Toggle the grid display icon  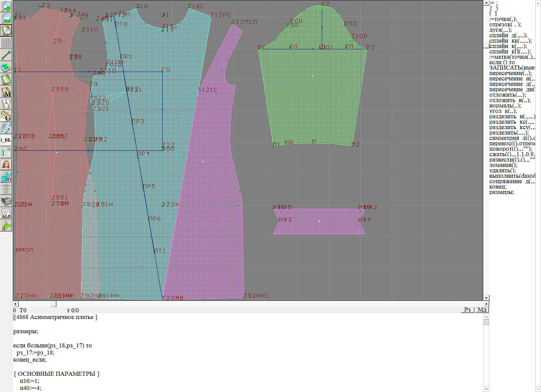[6, 43]
